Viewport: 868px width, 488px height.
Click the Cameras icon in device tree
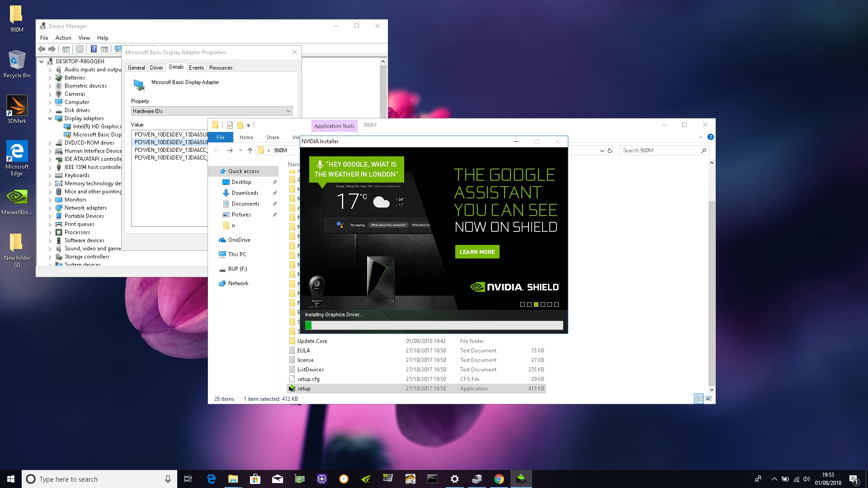point(59,94)
